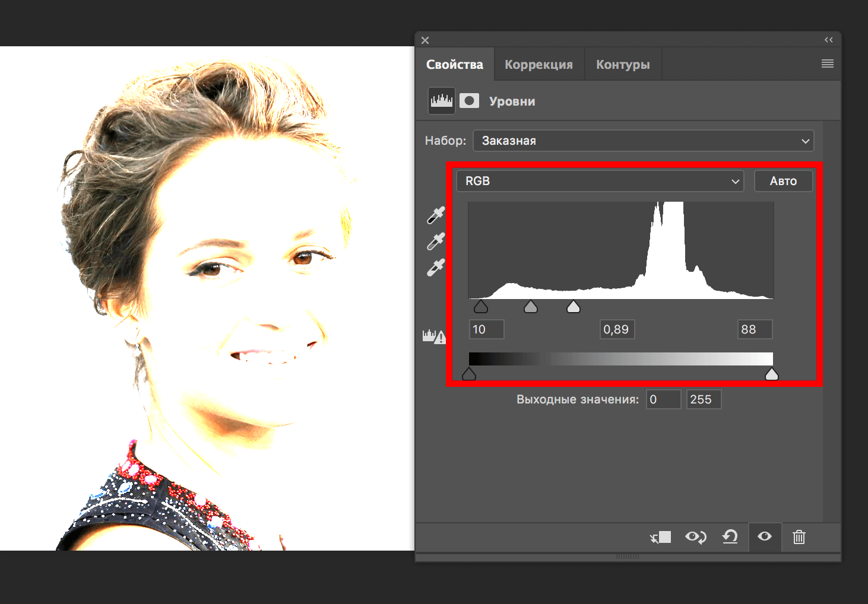
Task: Click the Авто button
Action: [x=783, y=181]
